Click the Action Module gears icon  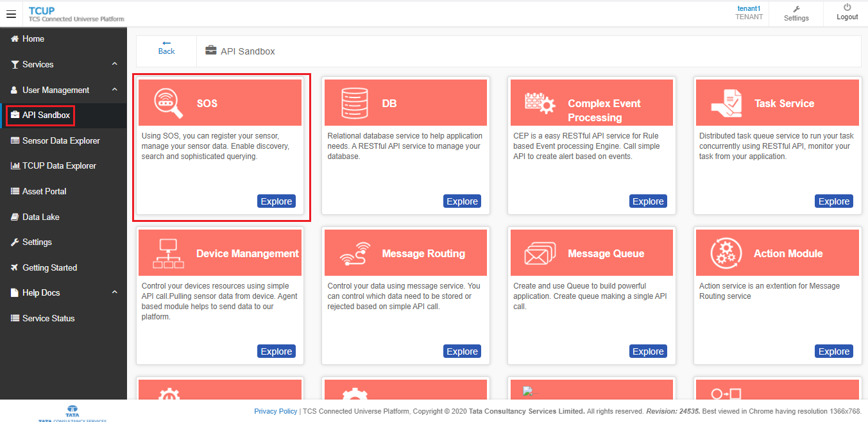pyautogui.click(x=726, y=253)
